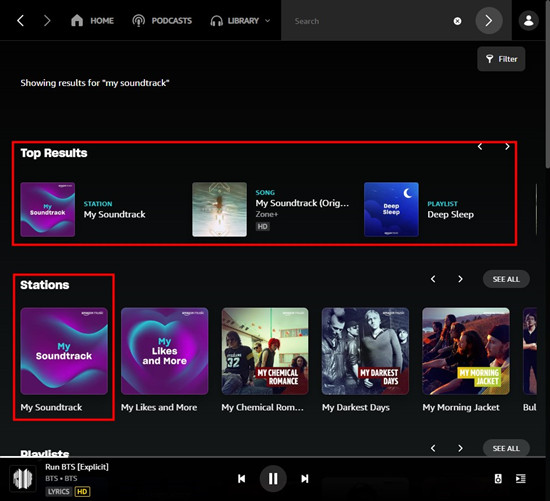Open the speaker output device icon

click(498, 479)
